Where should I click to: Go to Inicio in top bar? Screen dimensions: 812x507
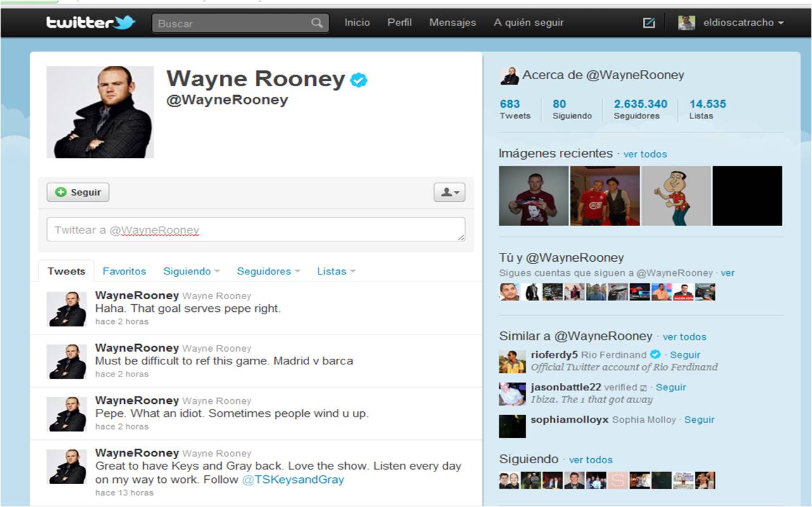[x=357, y=23]
